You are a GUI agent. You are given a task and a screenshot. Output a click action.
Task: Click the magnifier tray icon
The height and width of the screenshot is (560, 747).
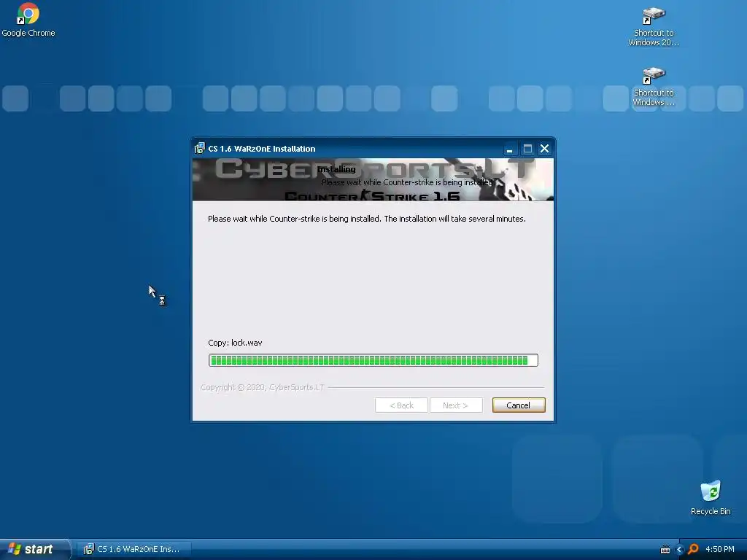pos(693,549)
